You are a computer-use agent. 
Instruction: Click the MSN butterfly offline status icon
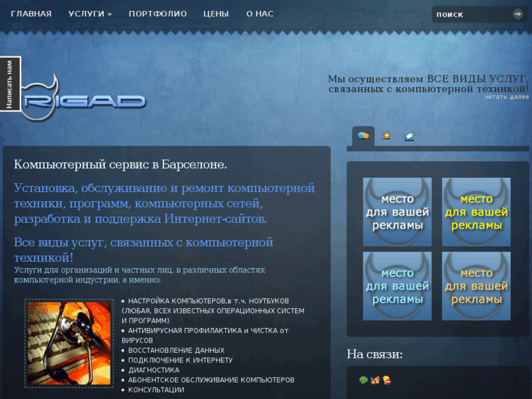tap(375, 380)
